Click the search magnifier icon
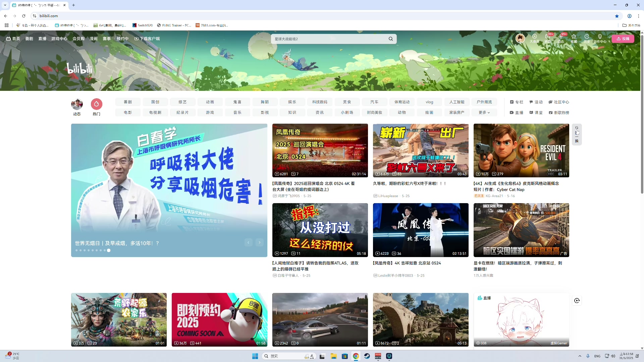644x362 pixels. (x=391, y=39)
